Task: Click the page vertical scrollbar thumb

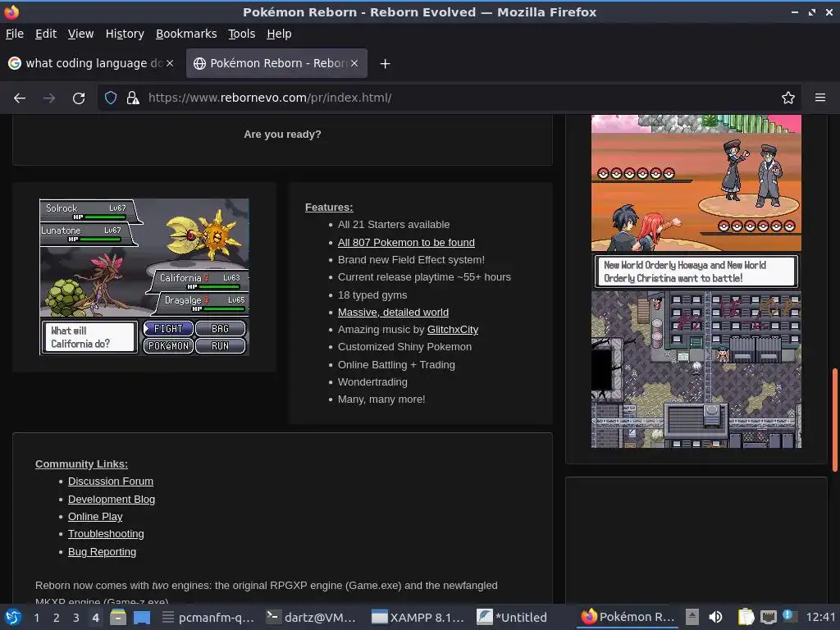Action: pyautogui.click(x=834, y=419)
